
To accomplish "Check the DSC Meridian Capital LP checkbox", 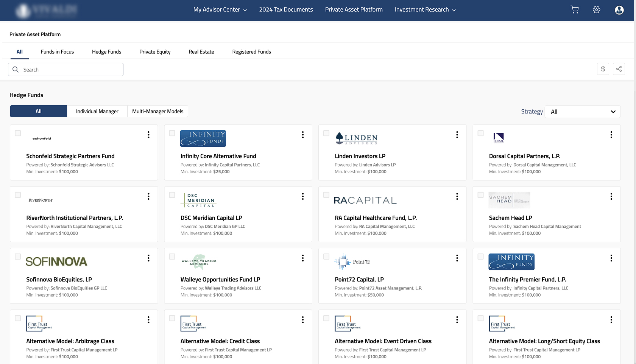I will (172, 195).
